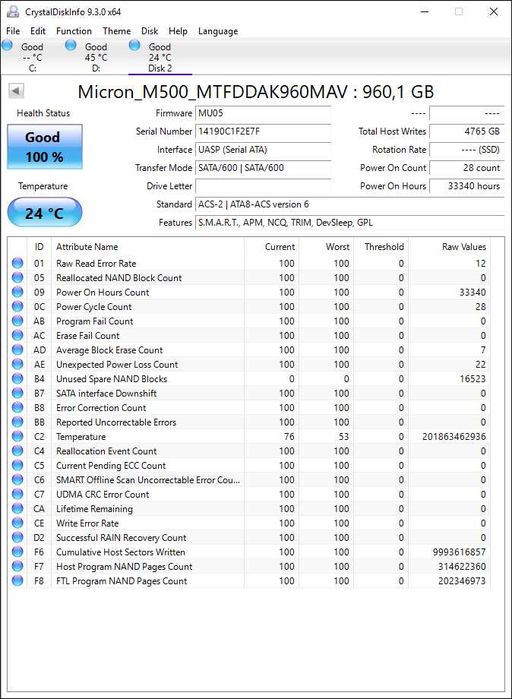The image size is (512, 699).
Task: Click raw value 201863462936
Action: tap(454, 436)
